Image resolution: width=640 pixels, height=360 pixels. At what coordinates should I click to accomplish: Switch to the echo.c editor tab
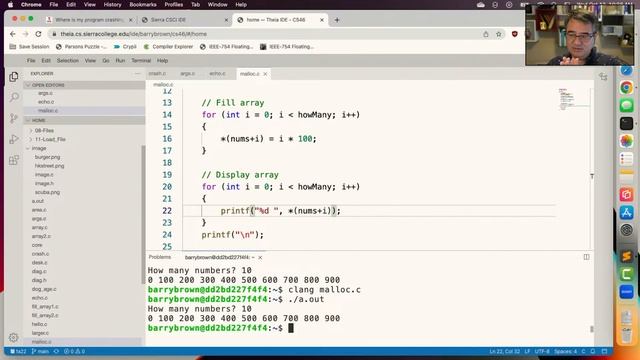tap(217, 73)
